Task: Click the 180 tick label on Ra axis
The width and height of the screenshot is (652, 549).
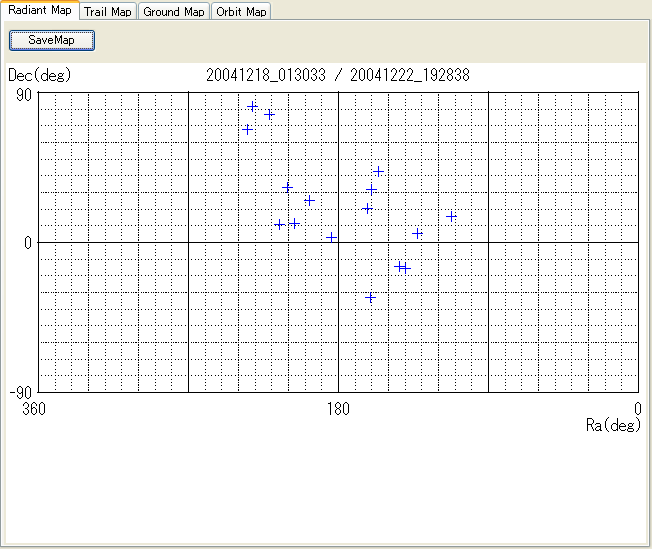Action: click(338, 408)
